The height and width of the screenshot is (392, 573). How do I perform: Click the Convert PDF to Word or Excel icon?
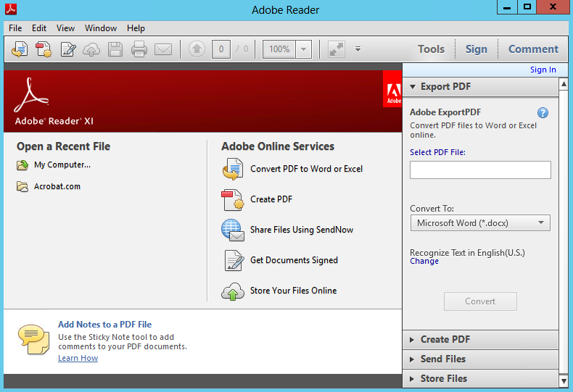tap(232, 169)
